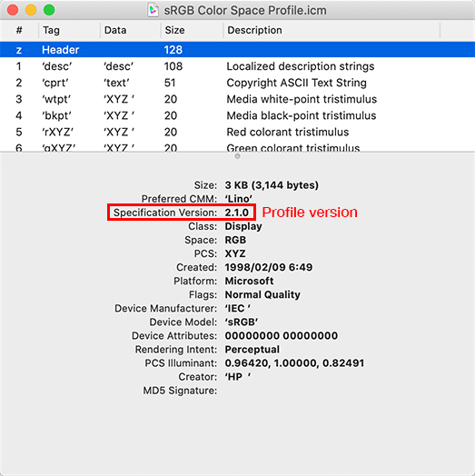This screenshot has width=475, height=476.
Task: Select the 'rXYZ' red colorant row
Action: (237, 132)
